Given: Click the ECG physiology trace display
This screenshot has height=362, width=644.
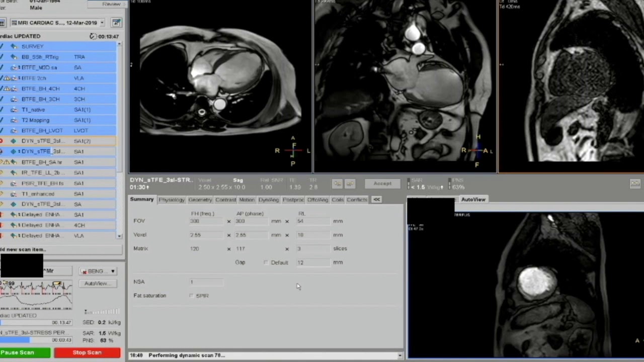Looking at the screenshot, I should click(36, 295).
